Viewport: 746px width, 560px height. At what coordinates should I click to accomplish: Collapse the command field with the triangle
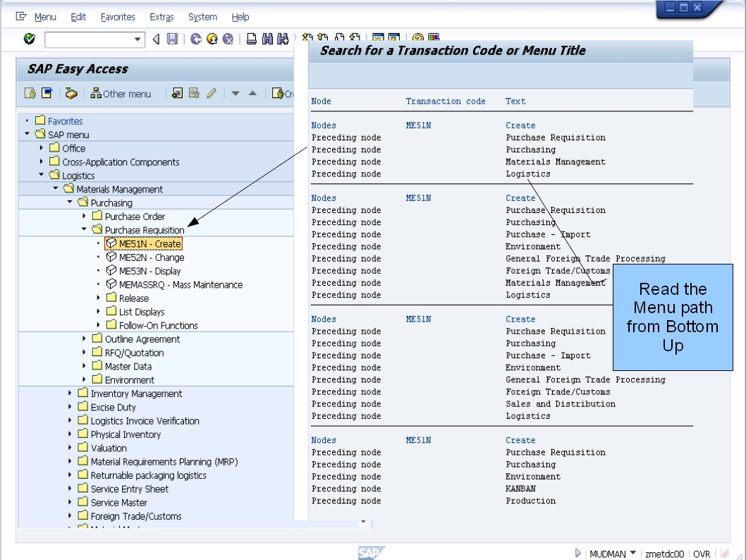tap(156, 39)
